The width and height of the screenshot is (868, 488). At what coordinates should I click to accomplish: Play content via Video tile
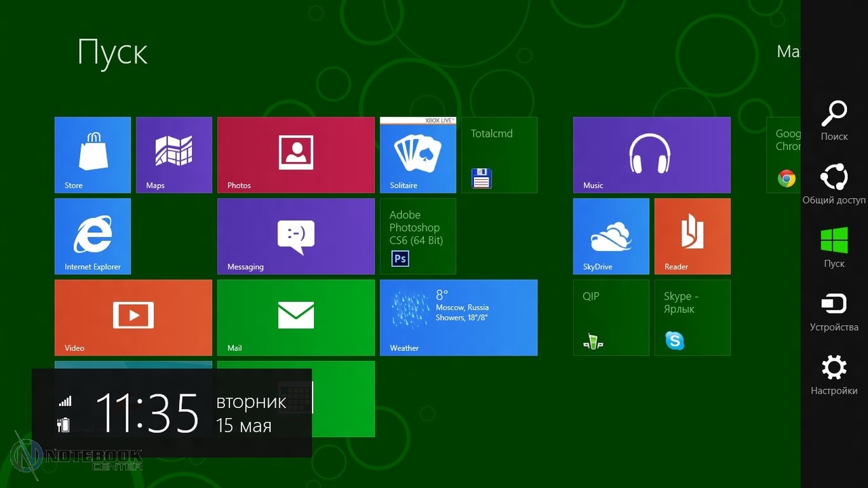(133, 318)
